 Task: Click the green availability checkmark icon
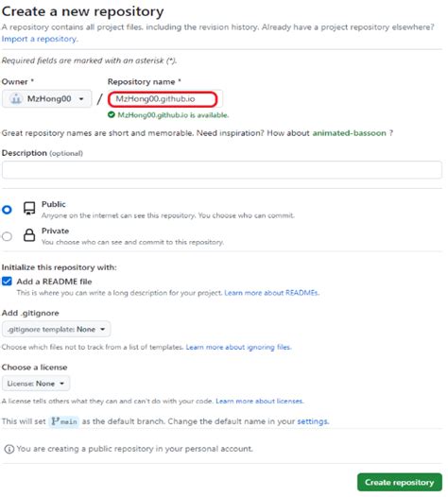pos(112,114)
